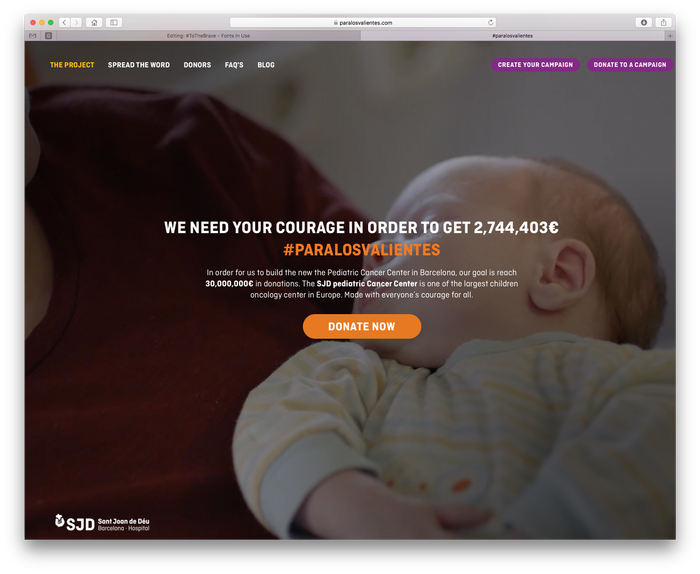Switch to the 'Editing: #ToTheBrave' tab
The height and width of the screenshot is (574, 700).
pos(208,36)
